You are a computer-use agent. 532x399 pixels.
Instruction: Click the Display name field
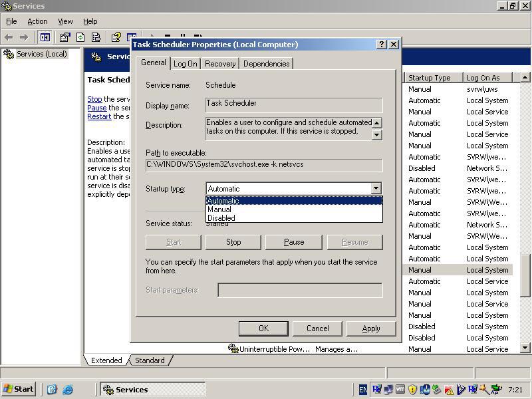[x=294, y=104]
